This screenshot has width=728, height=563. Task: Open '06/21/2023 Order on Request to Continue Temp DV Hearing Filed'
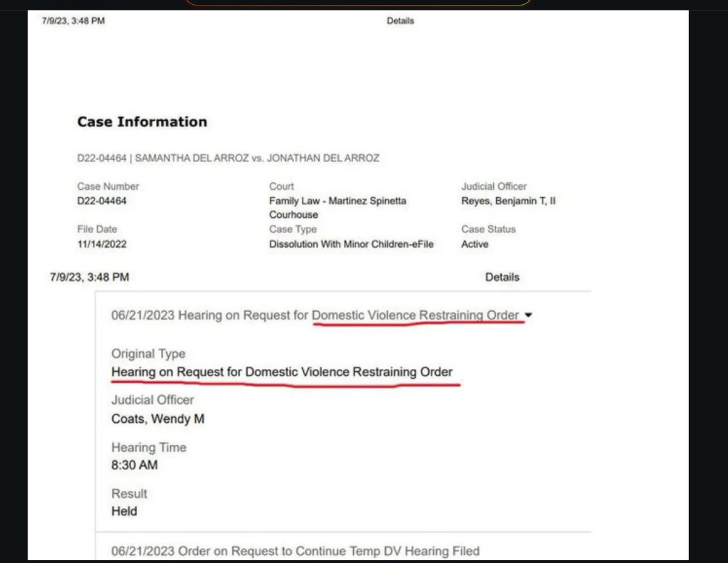(x=295, y=551)
